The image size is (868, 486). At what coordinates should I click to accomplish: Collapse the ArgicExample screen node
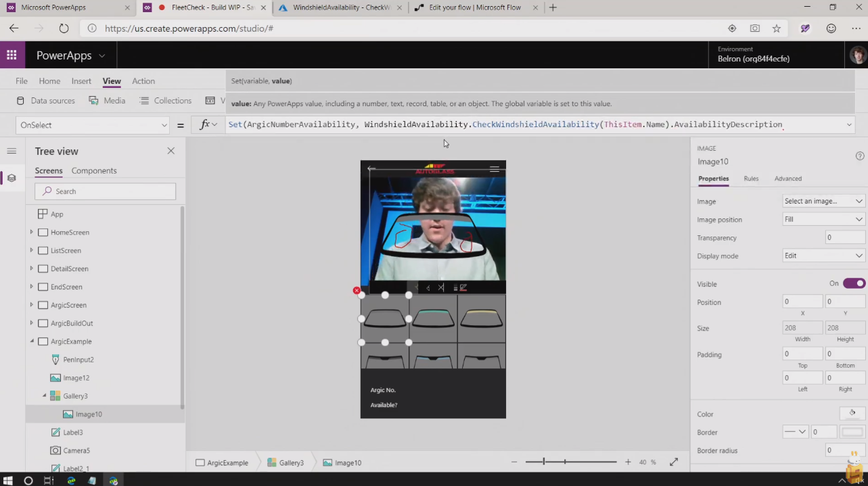[32, 341]
